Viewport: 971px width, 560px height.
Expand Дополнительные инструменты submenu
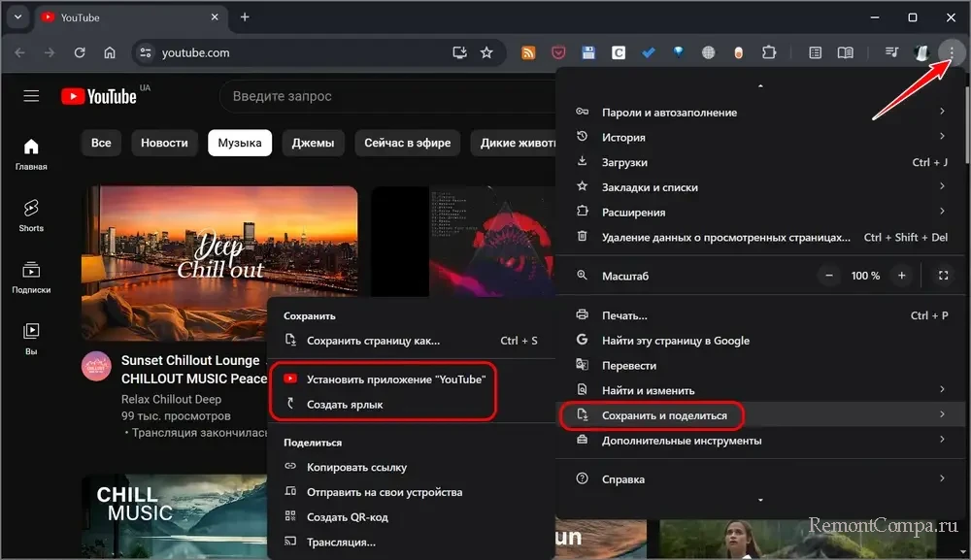(760, 440)
